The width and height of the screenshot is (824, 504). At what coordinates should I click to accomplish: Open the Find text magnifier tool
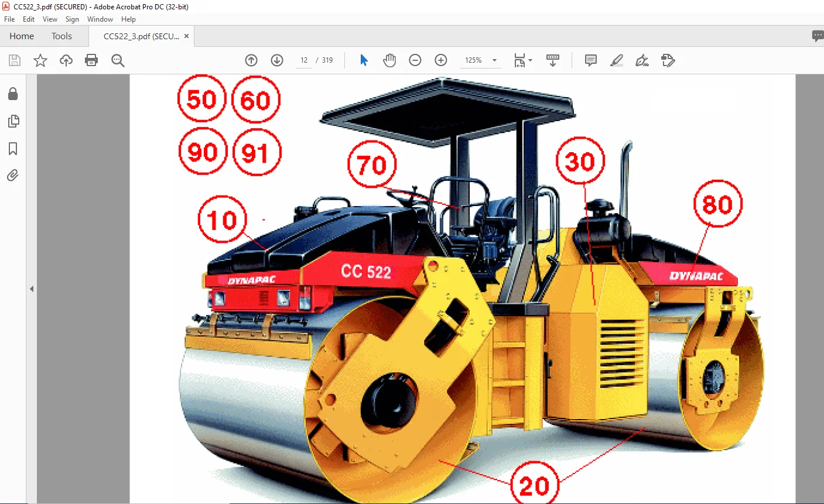point(118,60)
